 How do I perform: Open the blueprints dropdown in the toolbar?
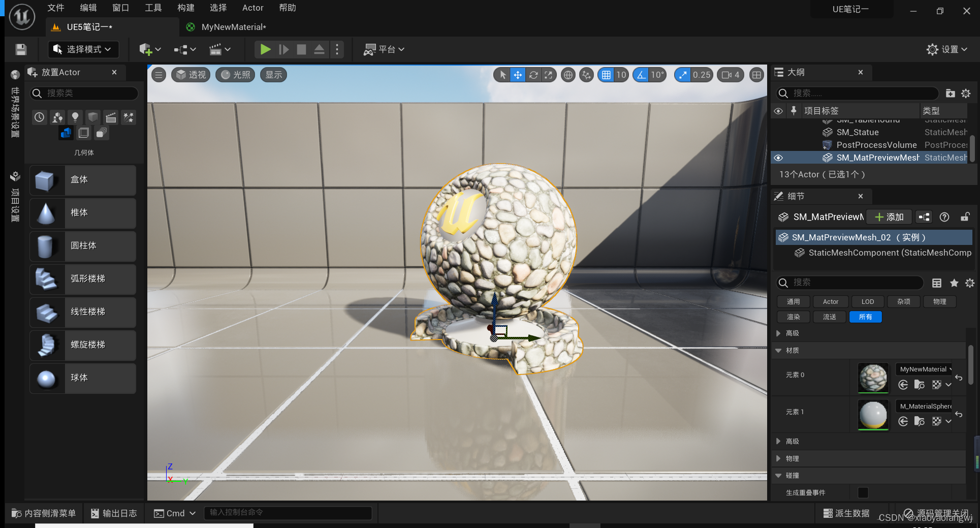tap(185, 49)
